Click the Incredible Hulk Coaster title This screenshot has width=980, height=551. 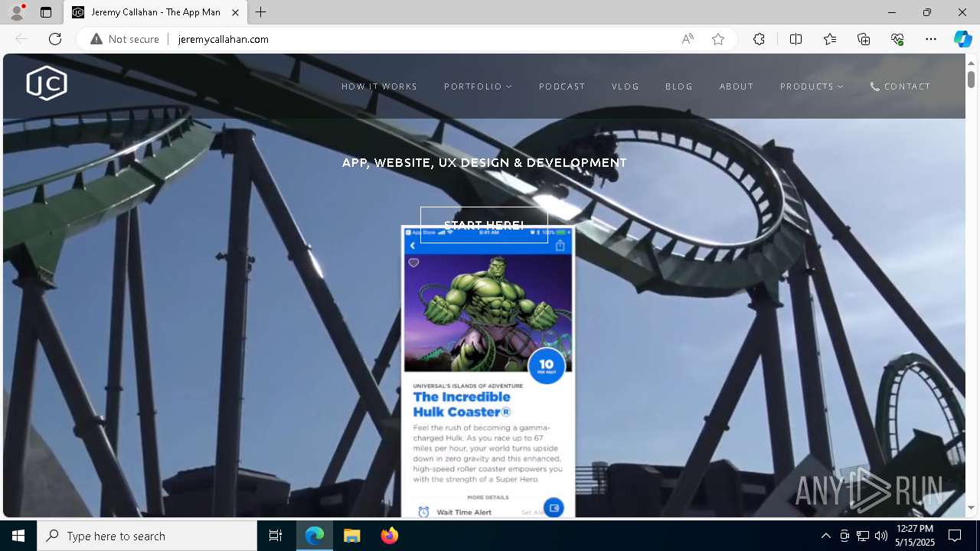[x=462, y=404]
